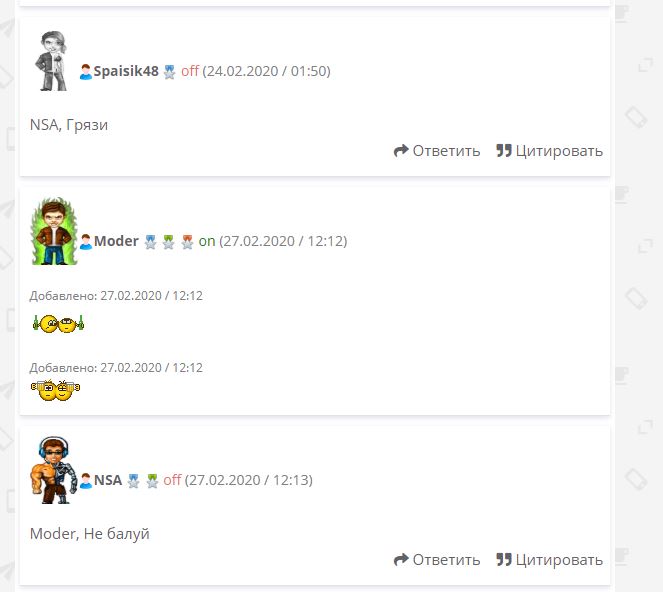This screenshot has width=663, height=592.
Task: Click the user icon beside NSA
Action: [86, 480]
